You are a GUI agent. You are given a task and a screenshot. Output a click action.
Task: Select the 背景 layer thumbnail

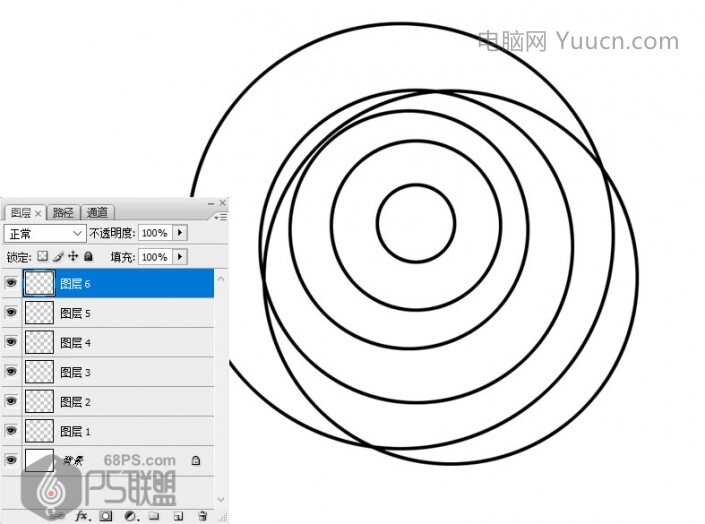click(40, 460)
